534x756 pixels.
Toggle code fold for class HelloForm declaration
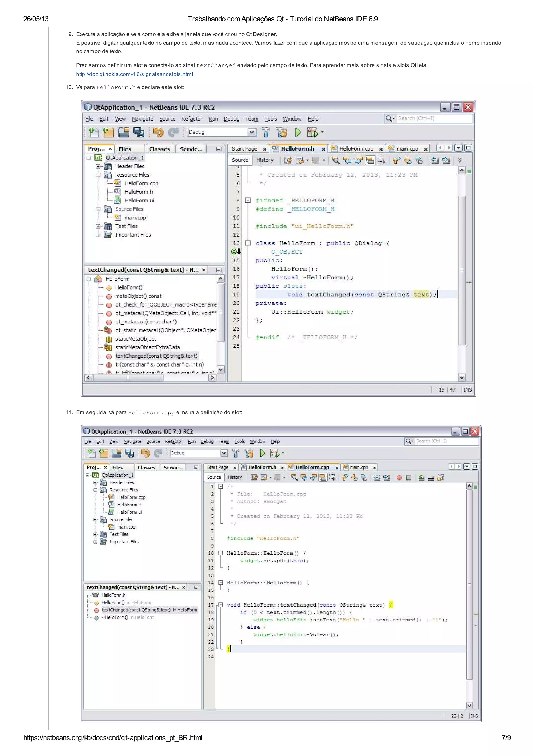(x=248, y=243)
